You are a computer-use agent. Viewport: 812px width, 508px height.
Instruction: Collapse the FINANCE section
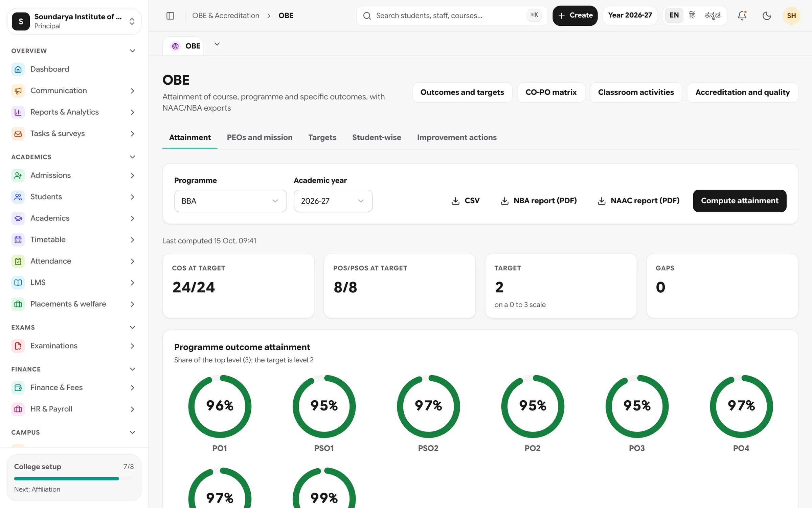click(132, 369)
